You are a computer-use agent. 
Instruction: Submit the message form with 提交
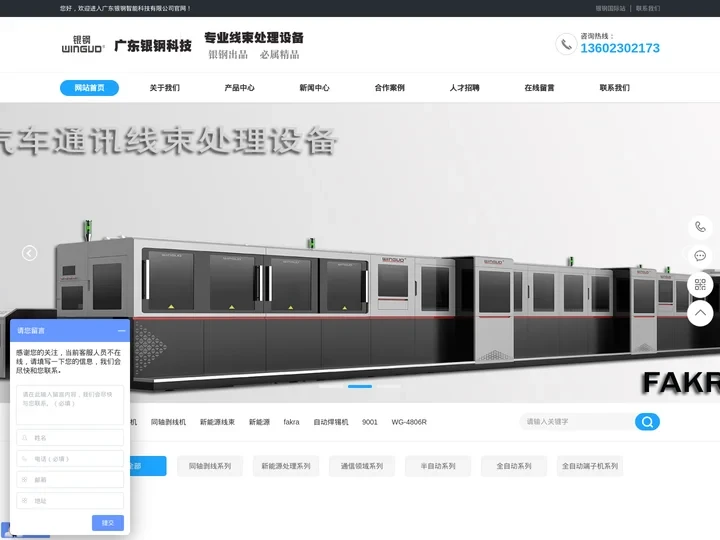click(x=107, y=523)
